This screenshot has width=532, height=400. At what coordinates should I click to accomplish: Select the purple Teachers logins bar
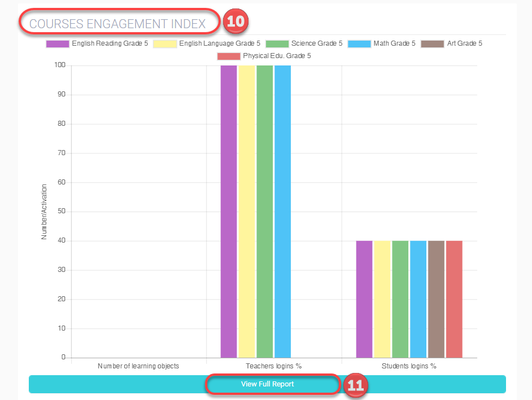point(229,212)
